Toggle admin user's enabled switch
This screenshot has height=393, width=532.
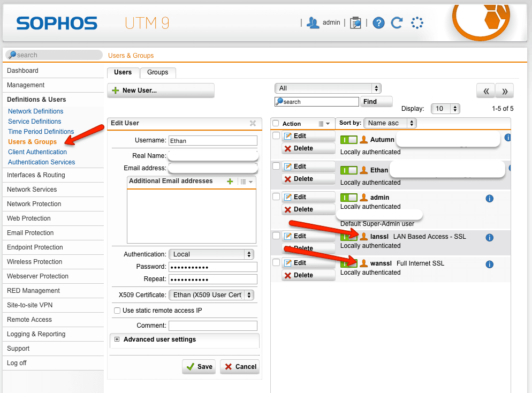tap(349, 198)
